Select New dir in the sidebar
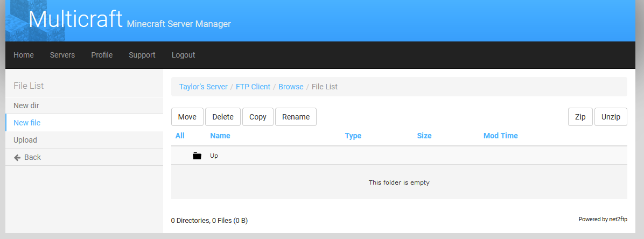This screenshot has width=644, height=239. 26,106
